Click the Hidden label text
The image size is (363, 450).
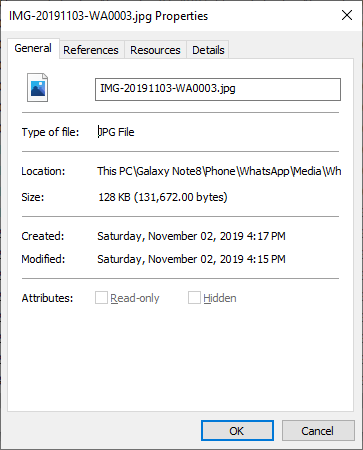[220, 298]
